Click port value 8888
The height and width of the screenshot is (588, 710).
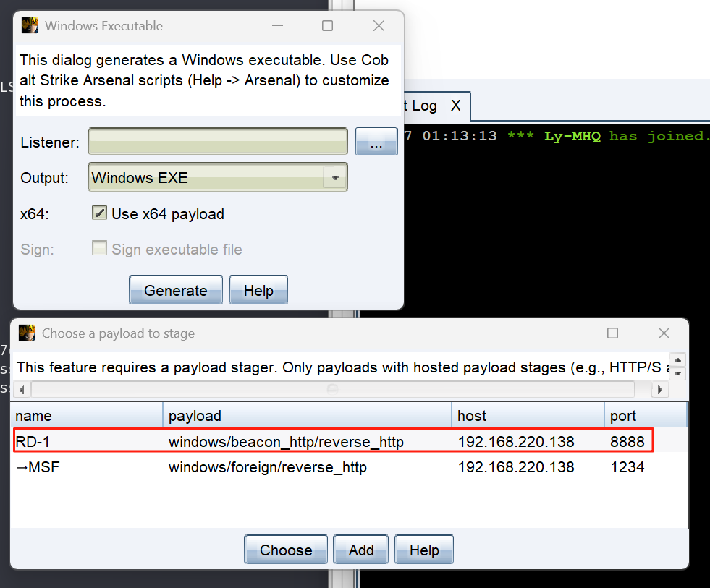click(x=627, y=441)
